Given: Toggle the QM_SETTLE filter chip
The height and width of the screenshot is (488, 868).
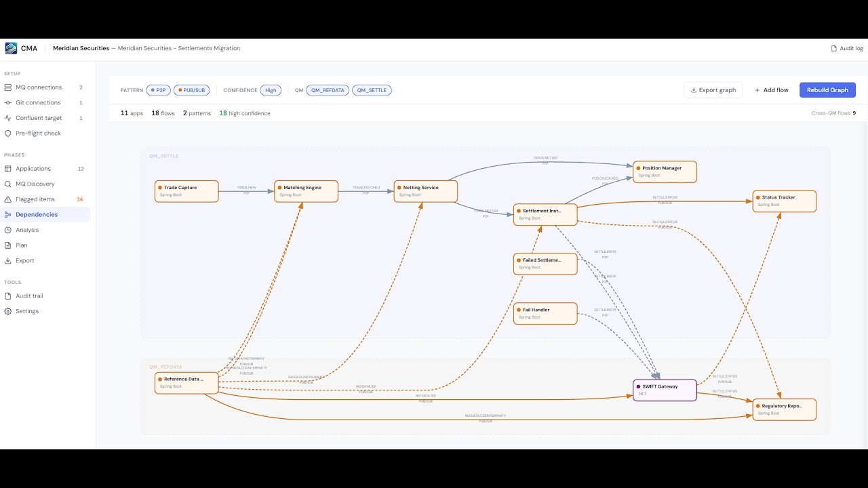Looking at the screenshot, I should click(x=372, y=90).
